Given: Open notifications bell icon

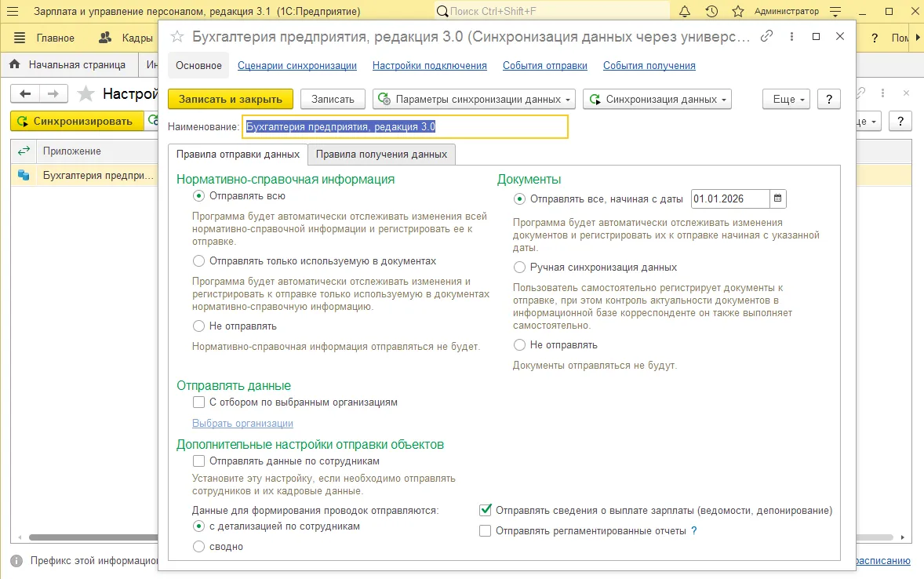Looking at the screenshot, I should [x=685, y=11].
